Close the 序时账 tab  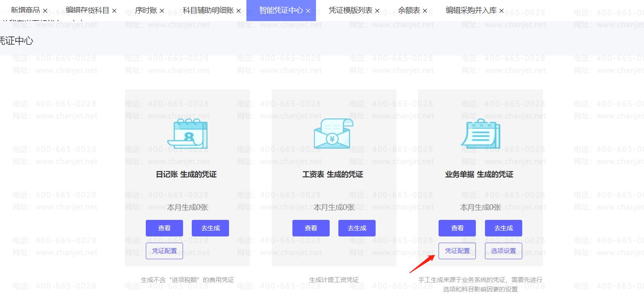162,11
